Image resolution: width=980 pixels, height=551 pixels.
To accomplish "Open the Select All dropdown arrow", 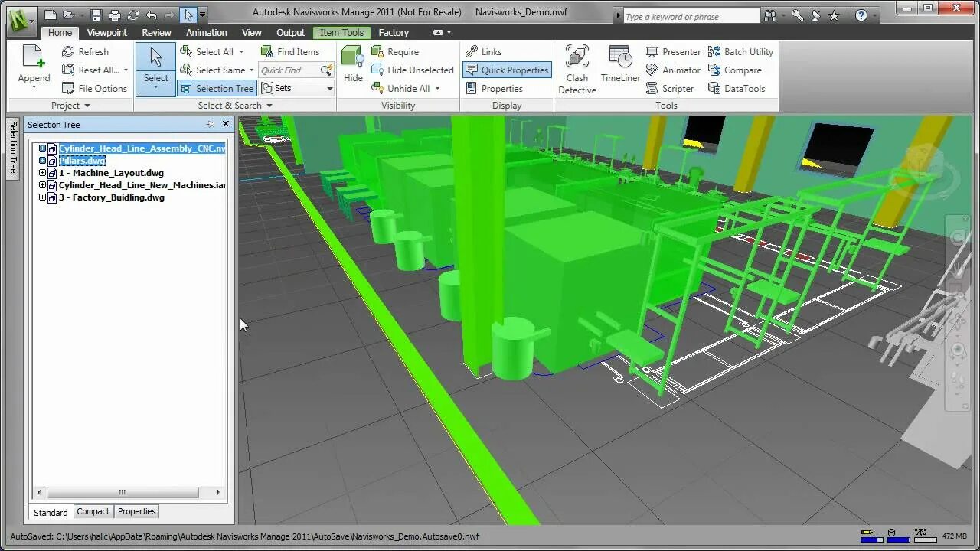I will (241, 51).
